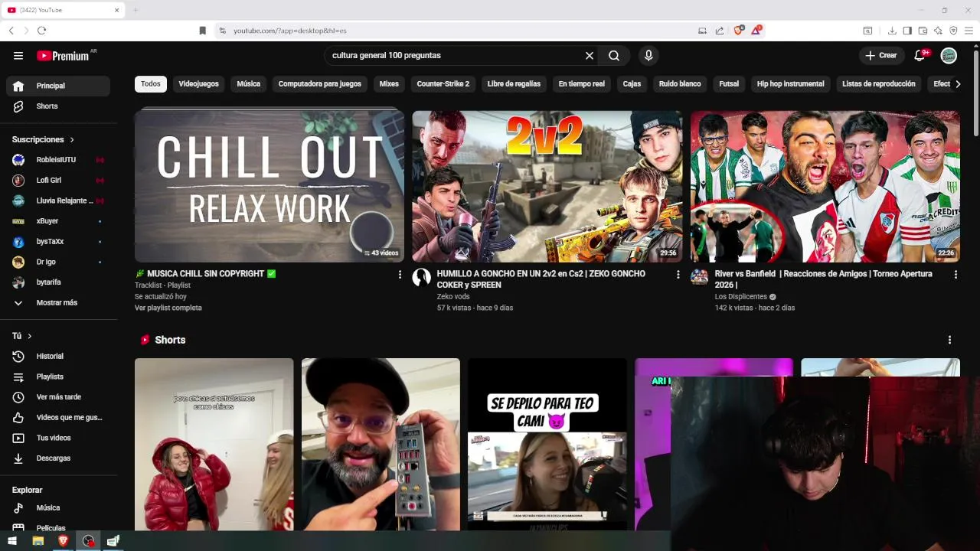Play the 'SE DEPILO PARA TEO' short
Viewport: 980px width, 551px height.
[x=547, y=444]
